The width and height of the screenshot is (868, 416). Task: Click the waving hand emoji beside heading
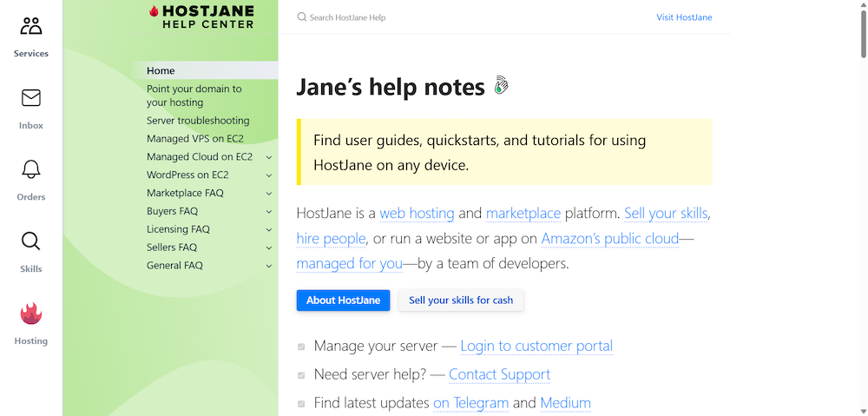click(x=501, y=85)
